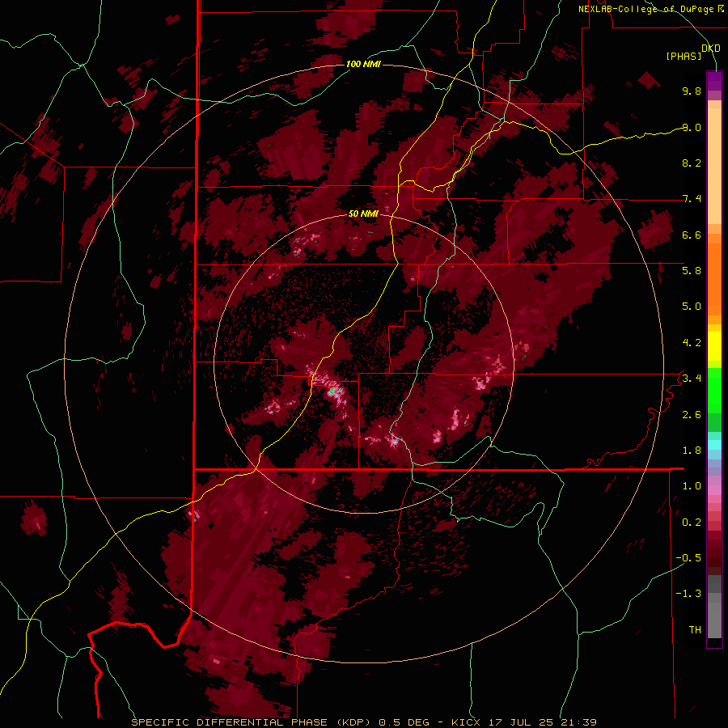Click the 6.6 color scale value

(692, 235)
